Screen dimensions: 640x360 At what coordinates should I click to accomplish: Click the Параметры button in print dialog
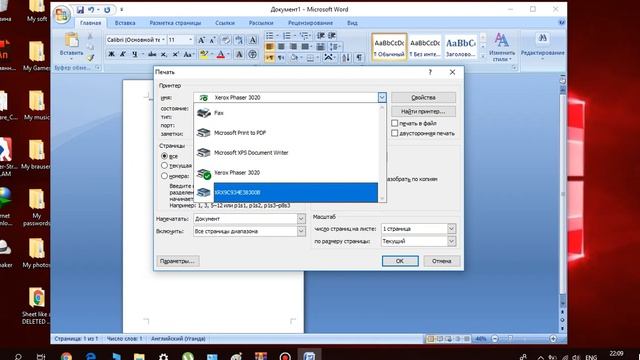(x=178, y=261)
